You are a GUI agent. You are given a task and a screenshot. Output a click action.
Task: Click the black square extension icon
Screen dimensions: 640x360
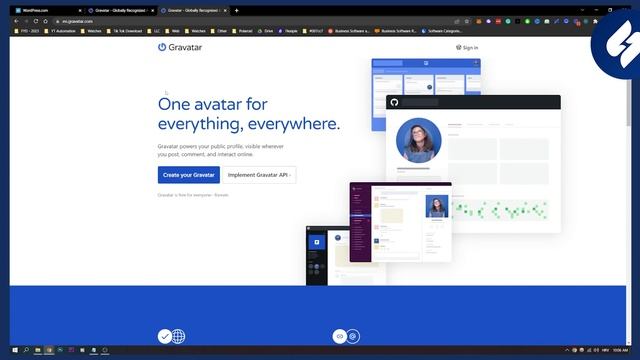pos(518,21)
